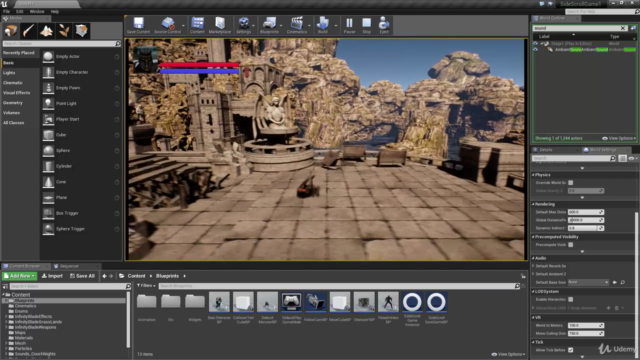This screenshot has height=360, width=640.
Task: Select the Place mode icon
Action: tap(11, 31)
